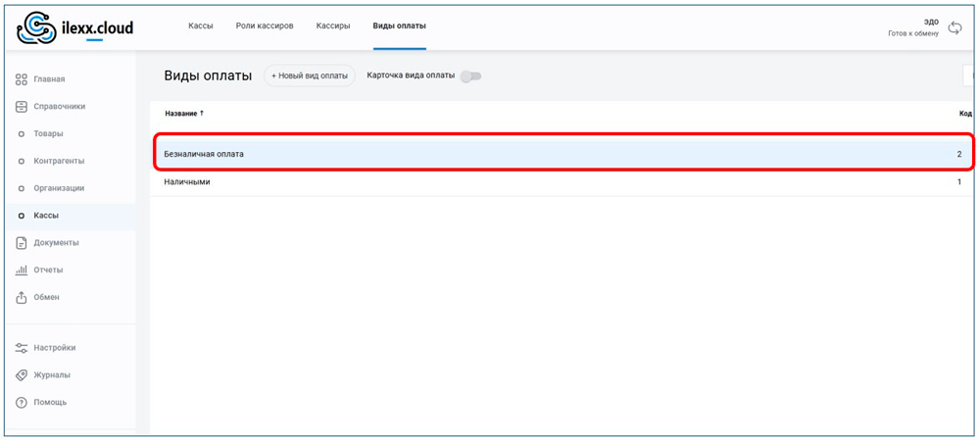The image size is (980, 441).
Task: Click the Новый вид оплаты button
Action: (309, 76)
